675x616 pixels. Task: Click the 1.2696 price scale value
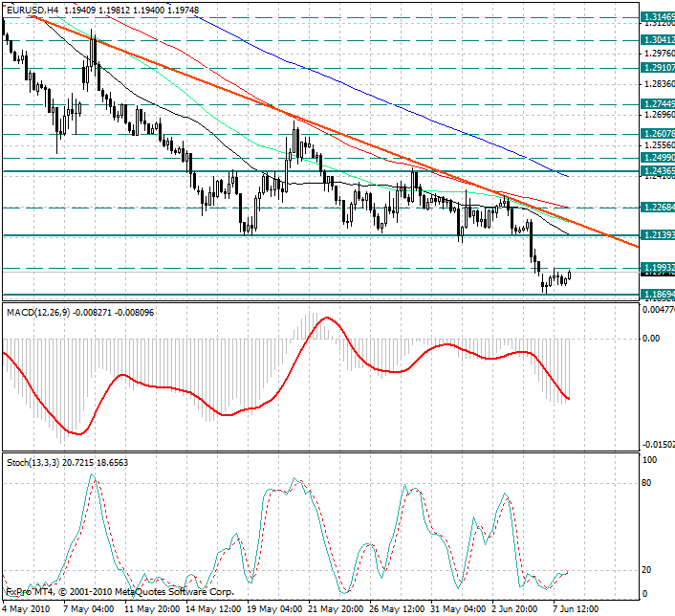pyautogui.click(x=659, y=115)
